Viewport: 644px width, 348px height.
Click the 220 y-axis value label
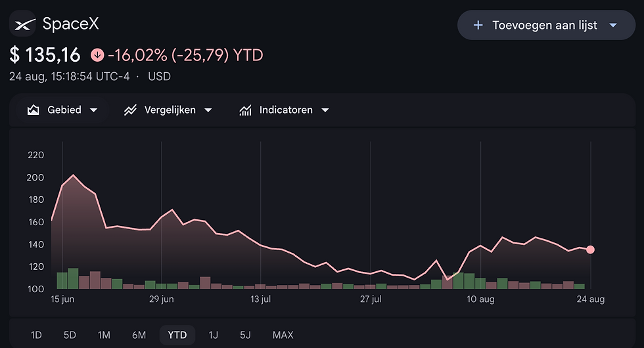(x=35, y=155)
